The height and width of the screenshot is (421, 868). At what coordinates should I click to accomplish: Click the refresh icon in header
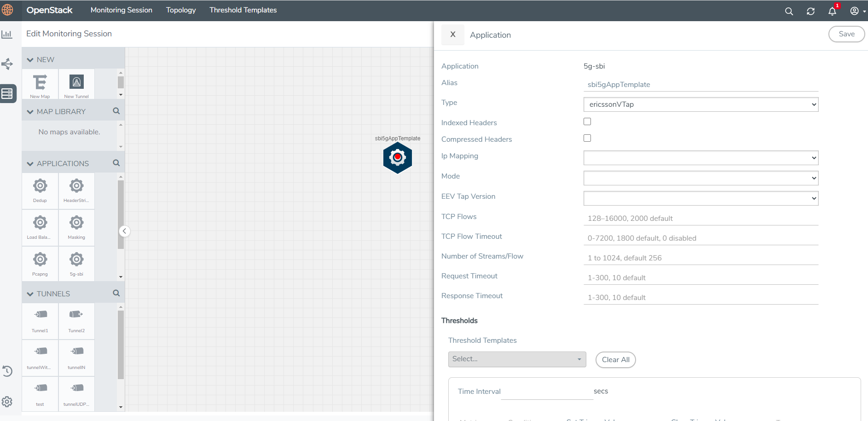click(810, 11)
